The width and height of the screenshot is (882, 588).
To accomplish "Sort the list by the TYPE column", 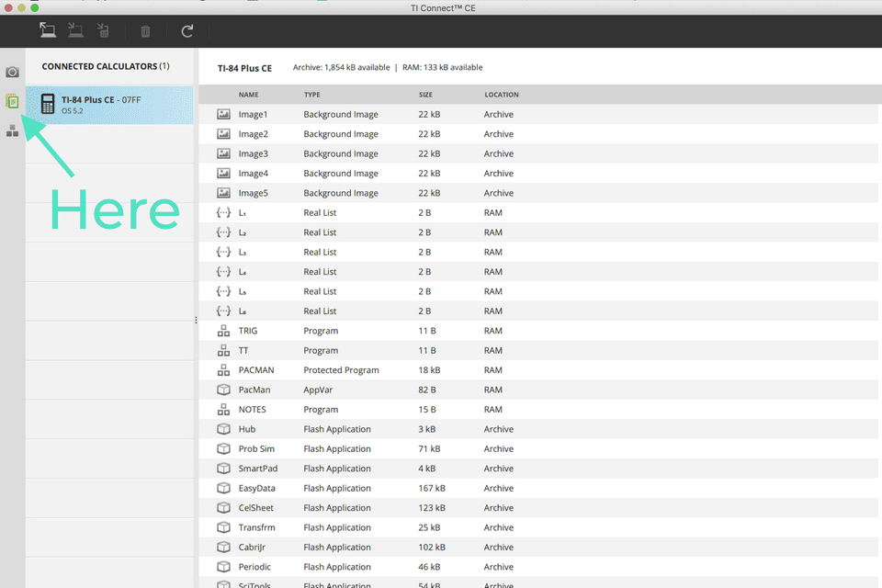I will [x=311, y=95].
